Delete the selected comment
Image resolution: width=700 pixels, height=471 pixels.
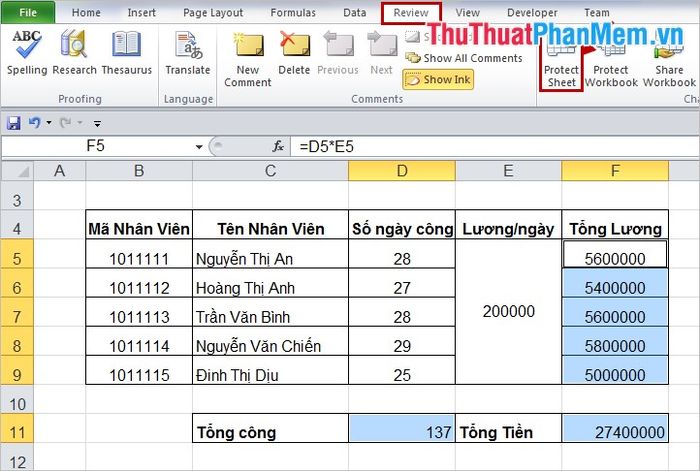coord(294,53)
